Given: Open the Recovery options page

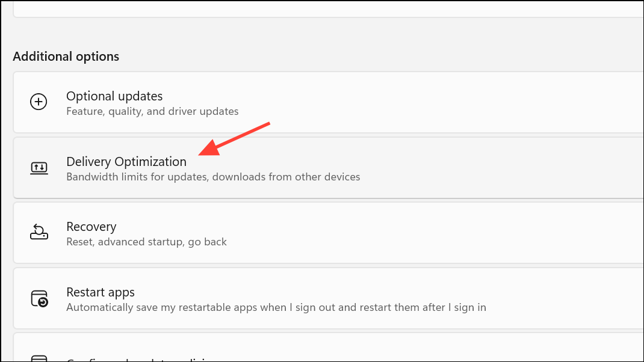Looking at the screenshot, I should click(x=241, y=233).
